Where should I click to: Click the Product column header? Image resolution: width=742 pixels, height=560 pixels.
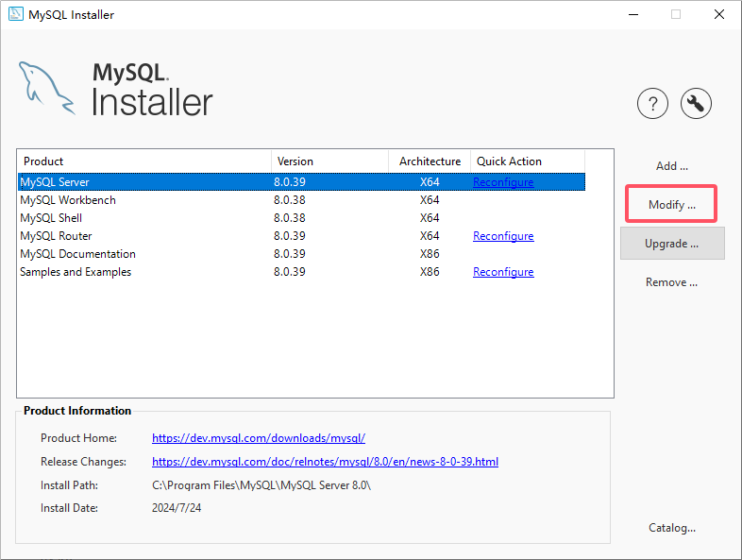(x=144, y=161)
